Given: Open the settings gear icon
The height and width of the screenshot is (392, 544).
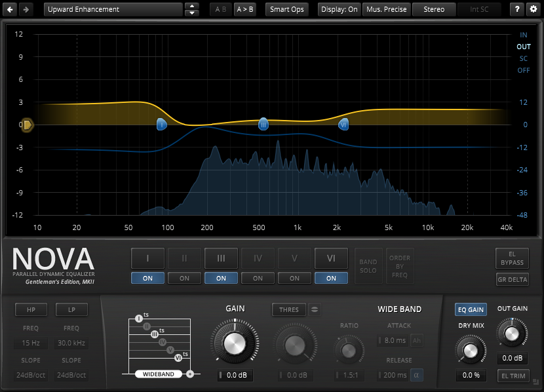Looking at the screenshot, I should click(533, 9).
